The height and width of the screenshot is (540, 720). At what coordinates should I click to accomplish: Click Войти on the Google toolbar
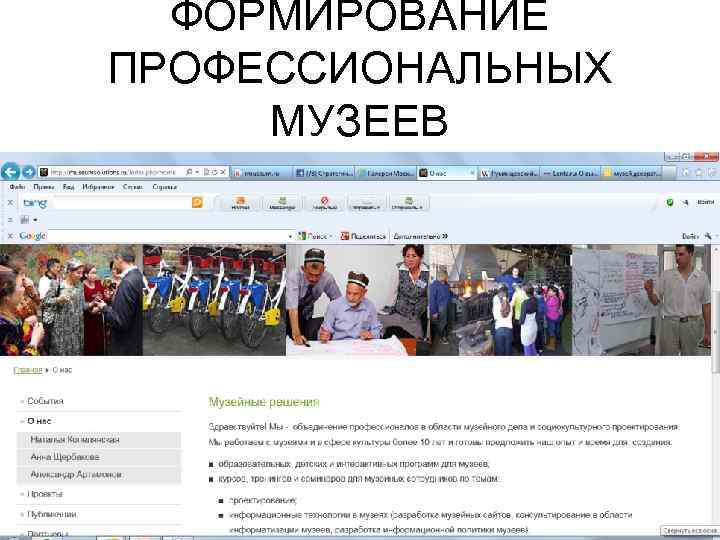click(x=690, y=236)
